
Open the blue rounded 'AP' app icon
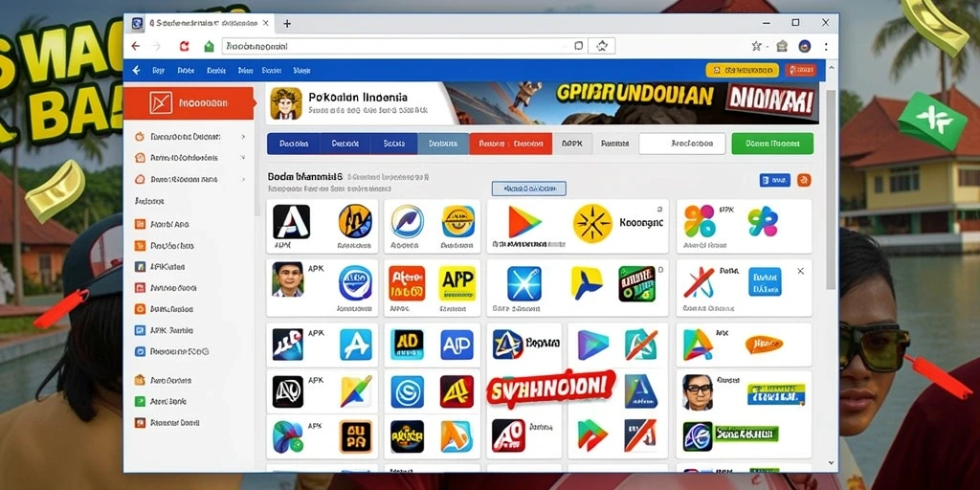(x=457, y=345)
